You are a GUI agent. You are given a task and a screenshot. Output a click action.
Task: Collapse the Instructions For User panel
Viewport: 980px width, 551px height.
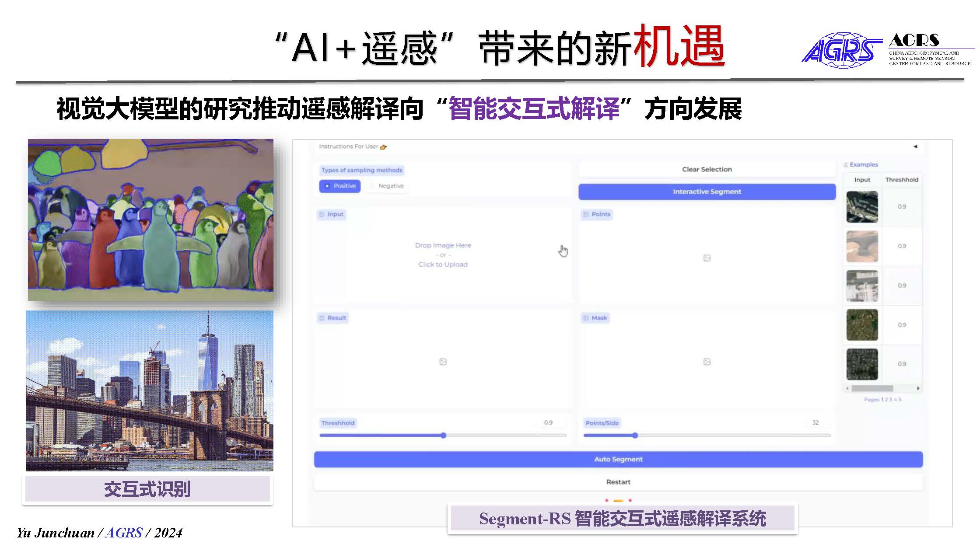pyautogui.click(x=915, y=146)
